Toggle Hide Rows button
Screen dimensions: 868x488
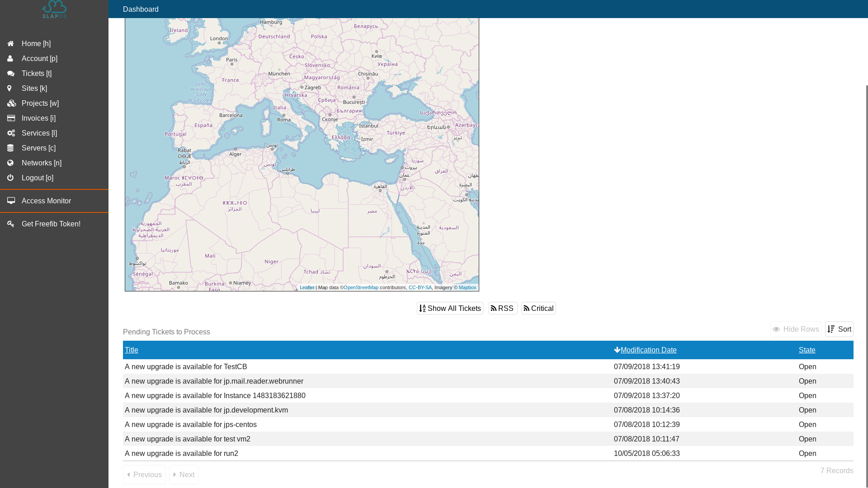point(796,329)
